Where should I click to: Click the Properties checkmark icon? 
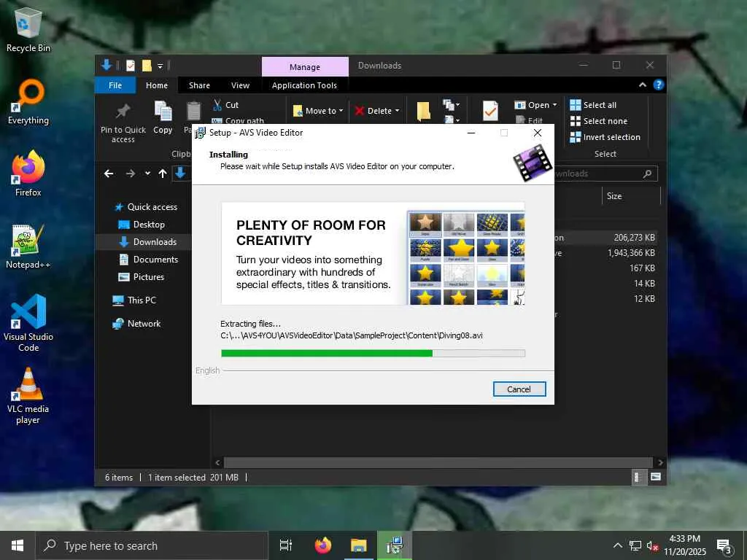point(490,111)
